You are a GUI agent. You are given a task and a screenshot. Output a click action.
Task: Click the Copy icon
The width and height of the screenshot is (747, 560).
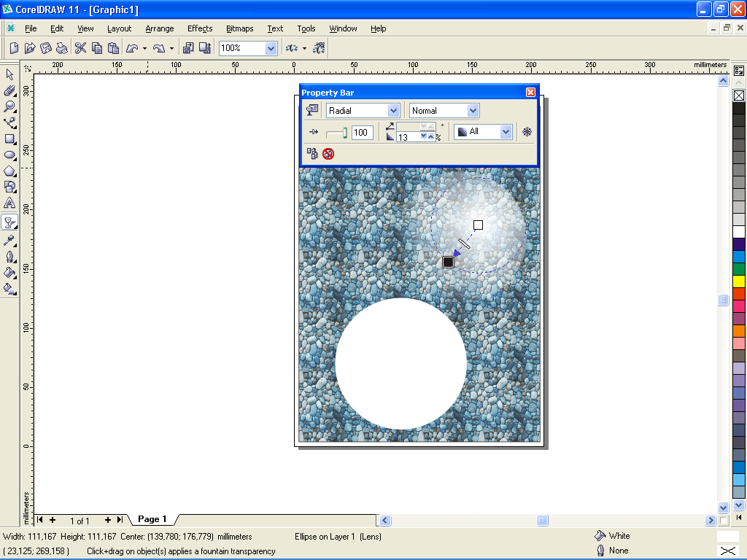(x=97, y=48)
